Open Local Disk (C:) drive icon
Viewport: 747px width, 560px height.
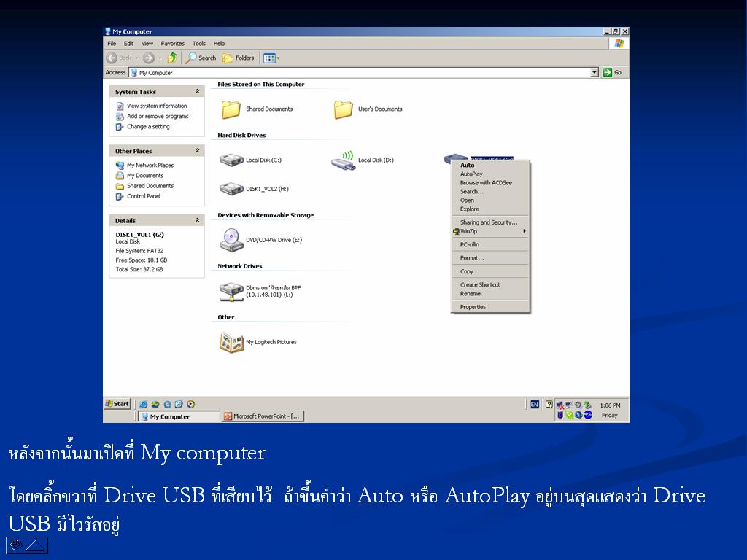click(231, 160)
